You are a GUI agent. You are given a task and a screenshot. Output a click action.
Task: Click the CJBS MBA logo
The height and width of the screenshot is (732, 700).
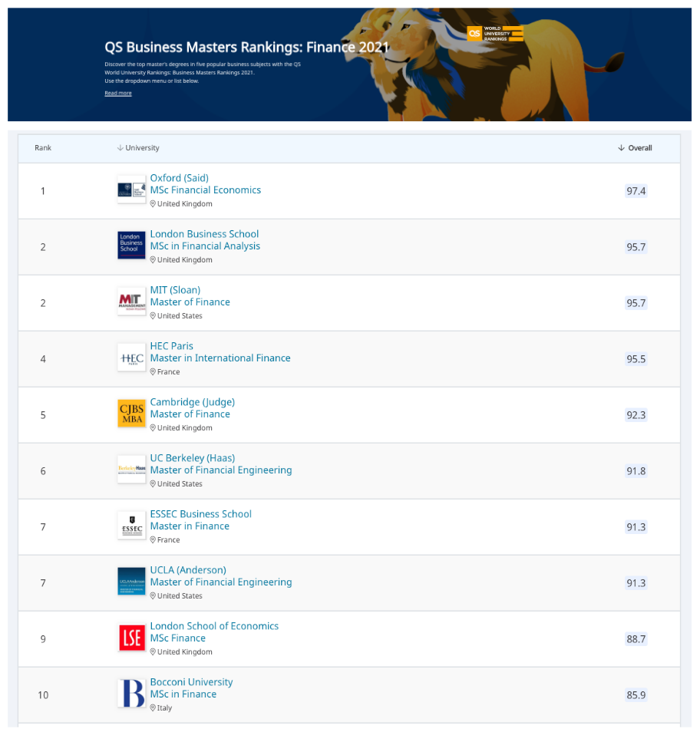pos(132,414)
